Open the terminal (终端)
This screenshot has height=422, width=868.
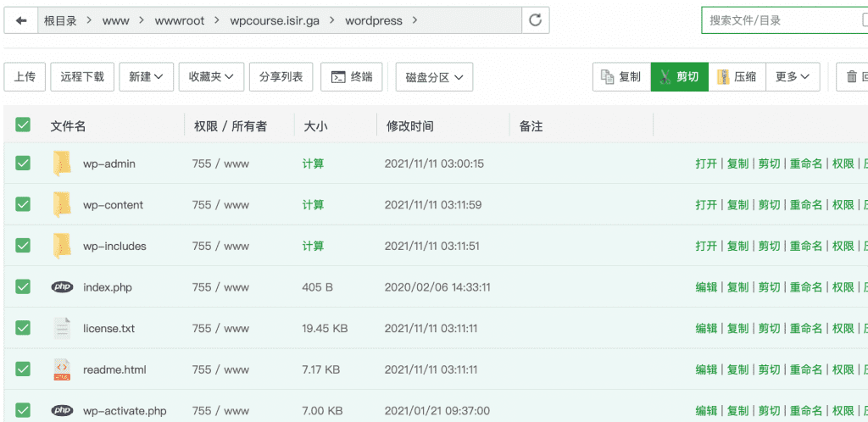pyautogui.click(x=352, y=77)
